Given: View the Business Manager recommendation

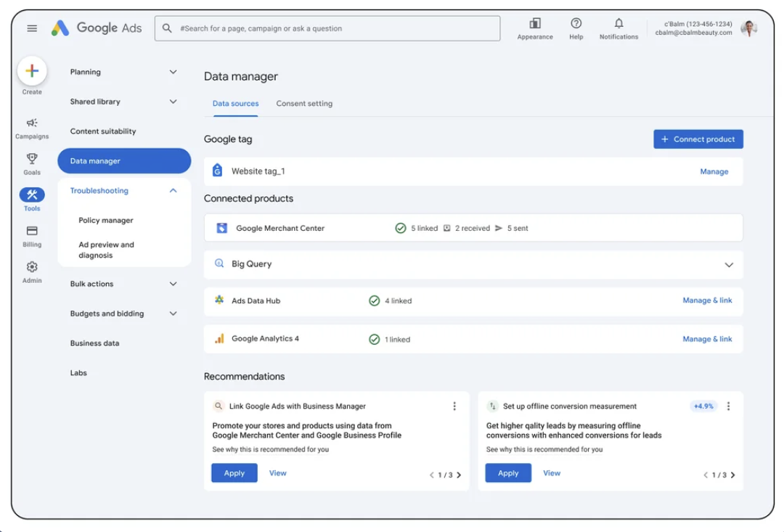Looking at the screenshot, I should (x=277, y=473).
